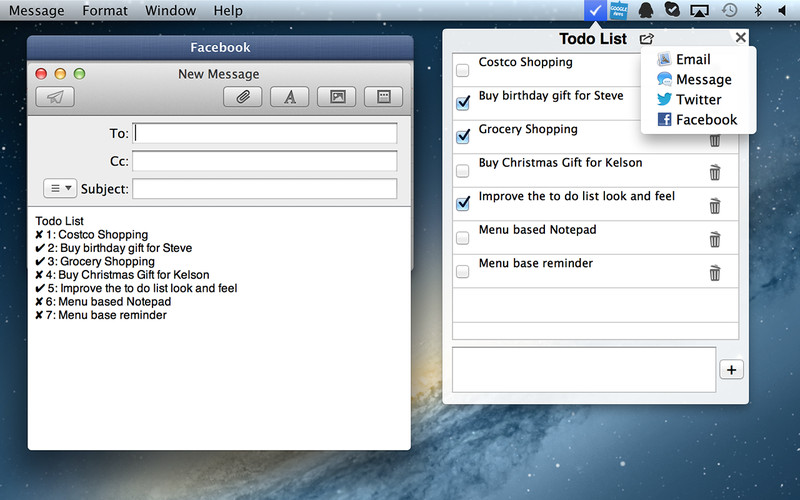The height and width of the screenshot is (500, 800).
Task: Open the fonts panel with the A icon
Action: [289, 97]
